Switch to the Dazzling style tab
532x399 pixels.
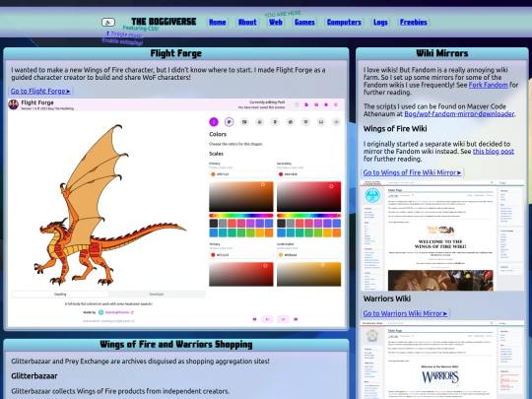point(60,295)
